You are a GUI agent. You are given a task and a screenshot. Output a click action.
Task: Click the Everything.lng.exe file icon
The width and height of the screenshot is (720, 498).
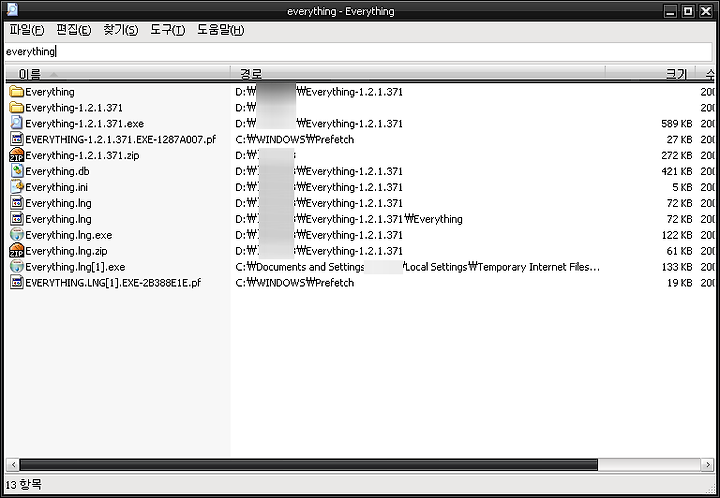[17, 235]
